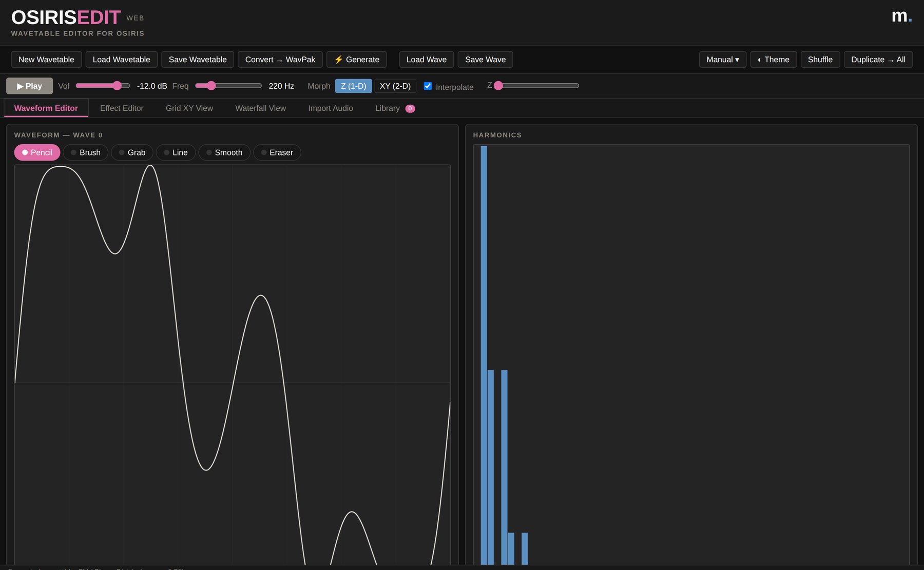The image size is (924, 570).
Task: Load a single wave
Action: 427,60
